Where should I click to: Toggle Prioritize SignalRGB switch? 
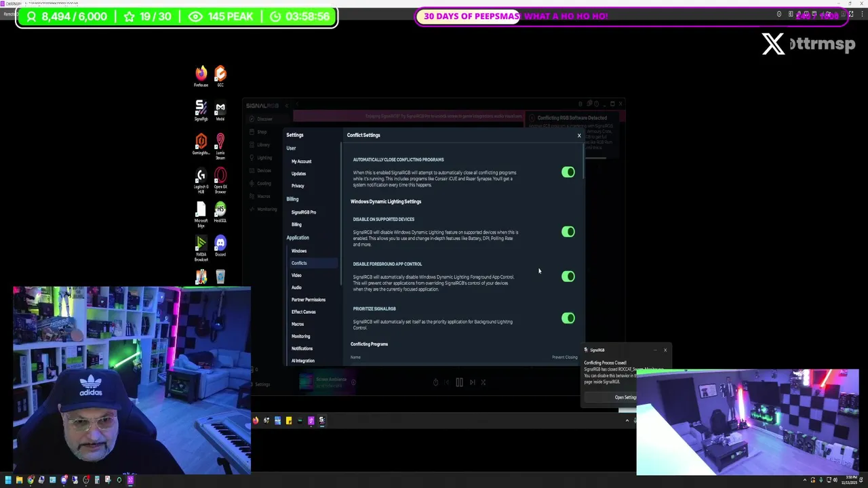[x=568, y=318]
